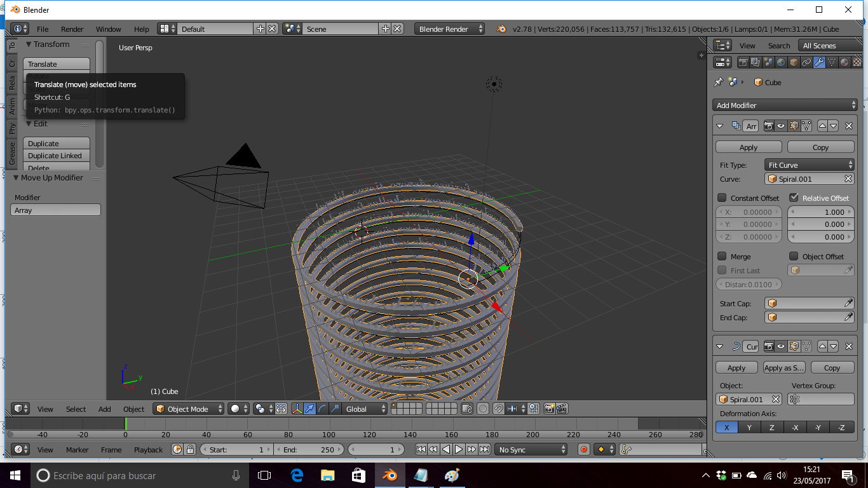Open the Select menu in 3D view header
This screenshot has width=868, height=488.
point(76,409)
